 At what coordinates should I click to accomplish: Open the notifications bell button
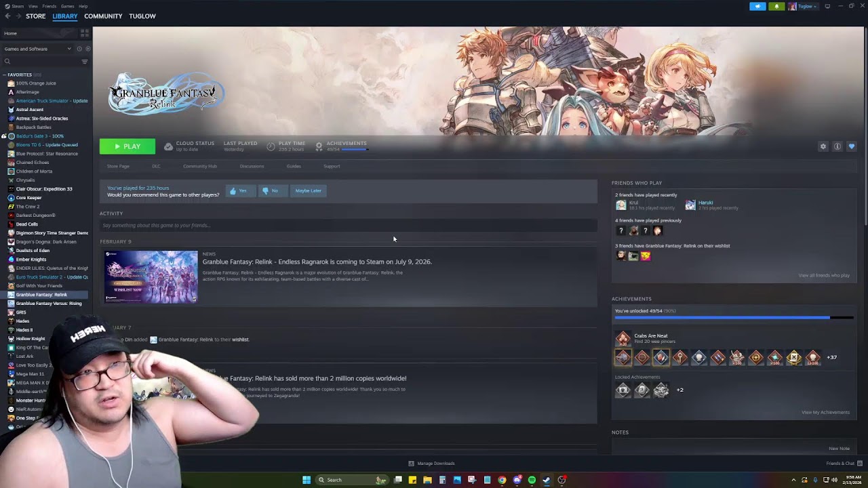pos(776,6)
